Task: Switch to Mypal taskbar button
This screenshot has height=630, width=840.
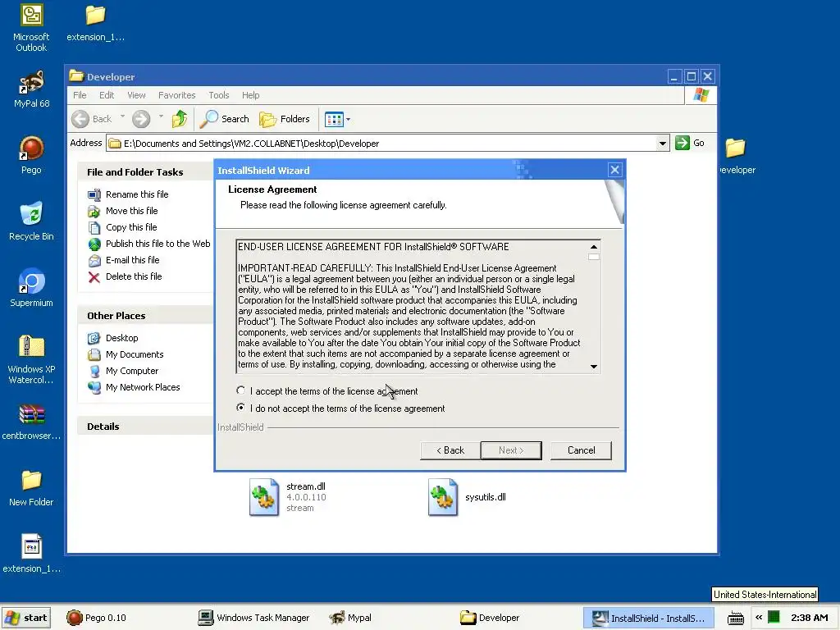Action: tap(350, 618)
